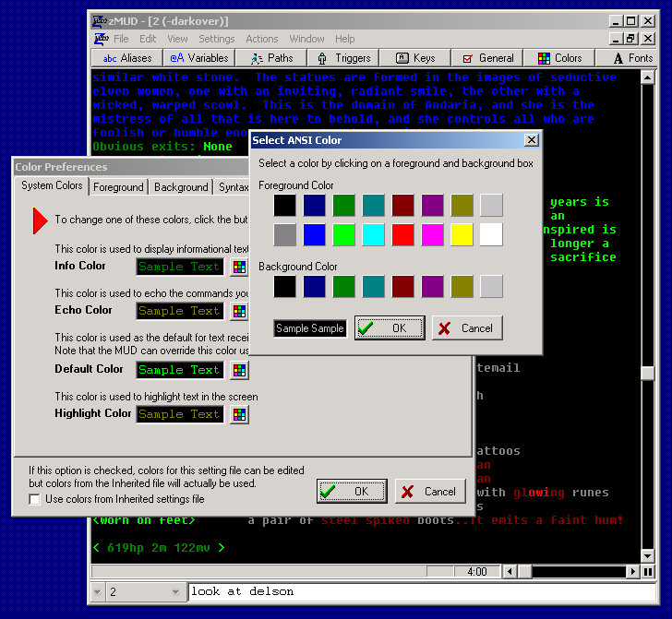Open the Paths toolbar button
Image resolution: width=672 pixels, height=619 pixels.
click(271, 58)
